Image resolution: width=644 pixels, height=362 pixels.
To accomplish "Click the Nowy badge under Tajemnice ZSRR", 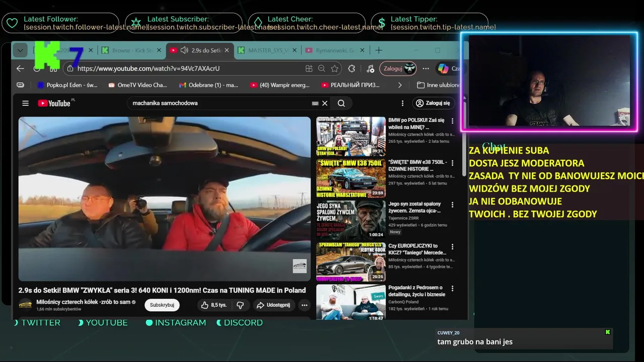I will pyautogui.click(x=395, y=232).
